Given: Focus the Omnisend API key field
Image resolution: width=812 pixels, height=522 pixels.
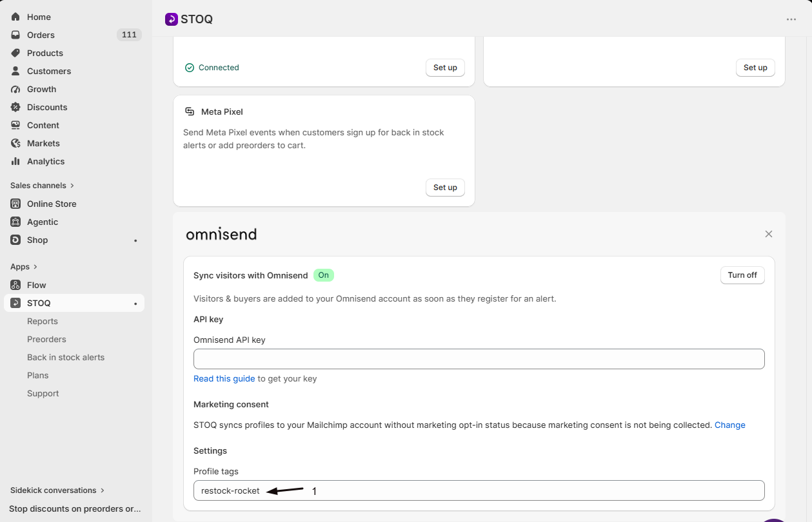Looking at the screenshot, I should [x=479, y=359].
